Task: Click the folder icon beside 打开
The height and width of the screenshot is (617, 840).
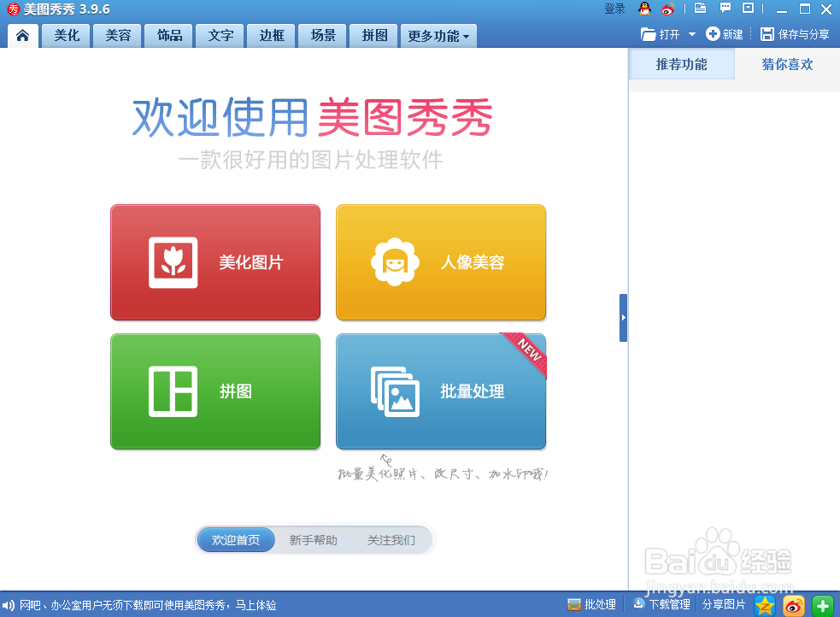Action: click(x=649, y=34)
